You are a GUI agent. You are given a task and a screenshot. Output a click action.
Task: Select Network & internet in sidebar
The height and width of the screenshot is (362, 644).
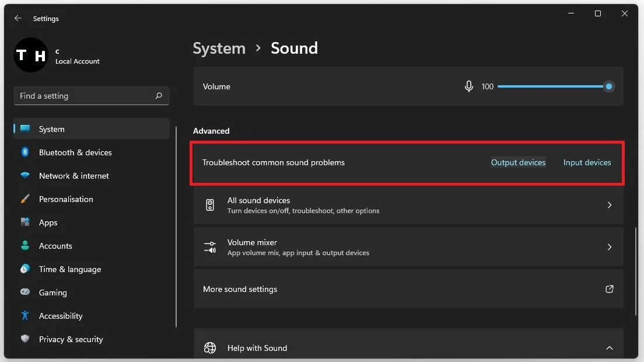coord(73,176)
